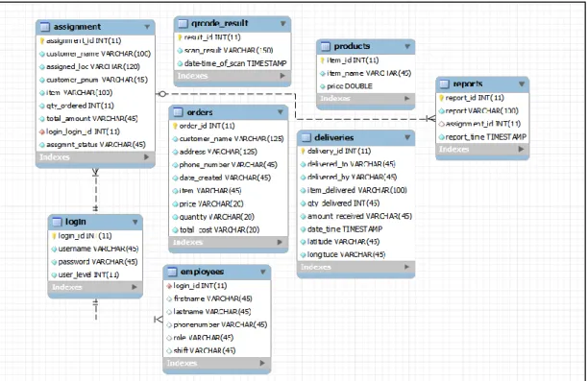Click the total_cost column diamond icon

click(x=175, y=230)
